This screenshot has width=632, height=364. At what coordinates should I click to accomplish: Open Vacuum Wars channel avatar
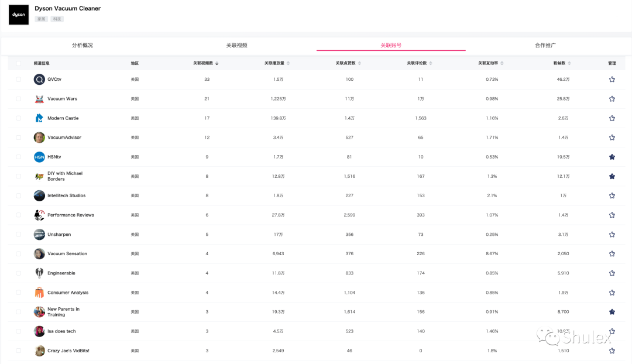click(39, 99)
